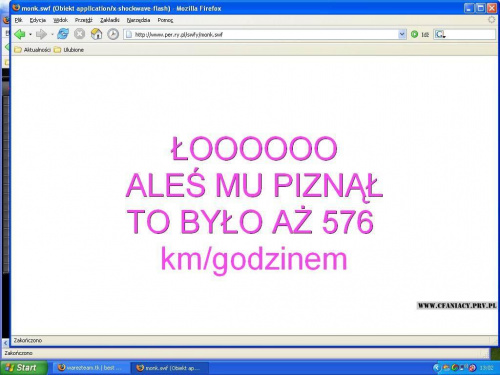Viewport: 500px width, 375px height.
Task: Click the activity throbber icon
Action: (x=492, y=20)
